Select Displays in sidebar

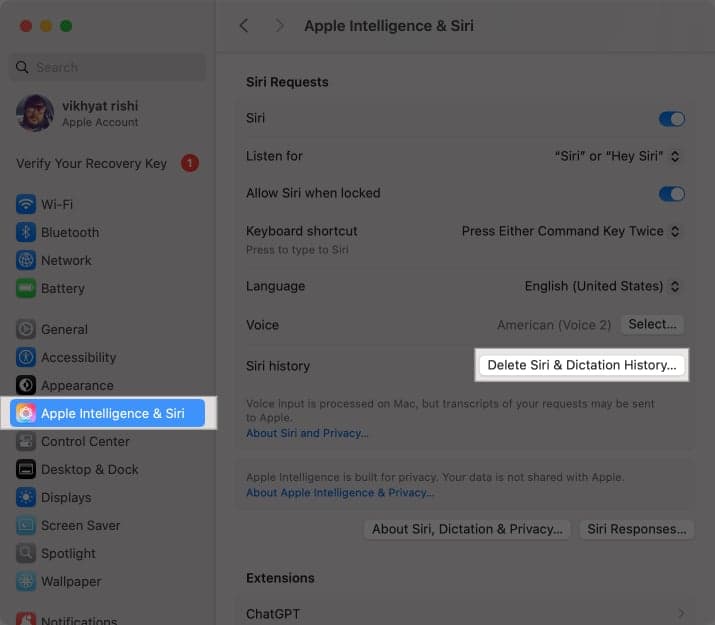click(108, 497)
